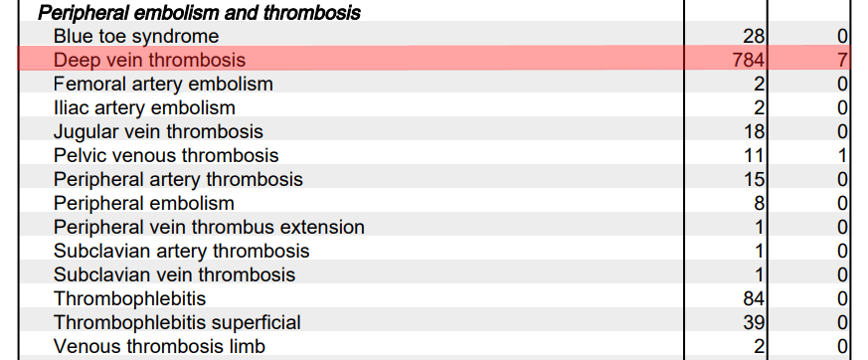Select the value 39 for Thrombophlebitis superficial
Image resolution: width=868 pixels, height=360 pixels.
[754, 323]
